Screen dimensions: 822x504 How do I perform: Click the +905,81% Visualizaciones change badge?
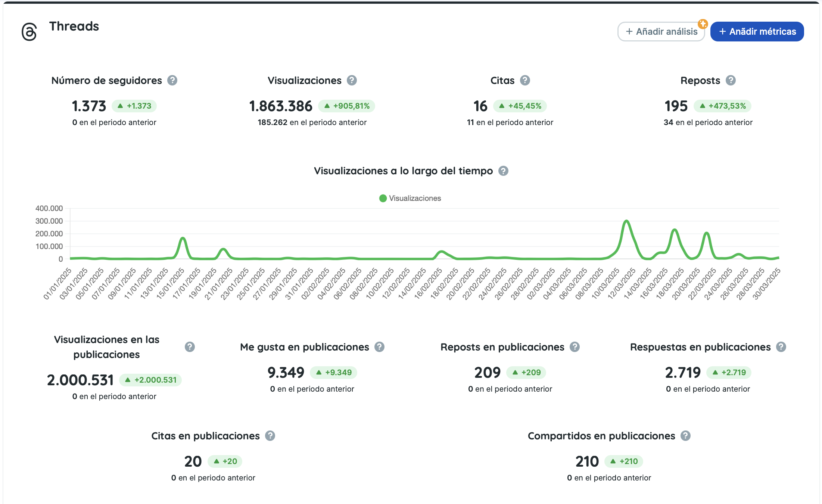[346, 106]
